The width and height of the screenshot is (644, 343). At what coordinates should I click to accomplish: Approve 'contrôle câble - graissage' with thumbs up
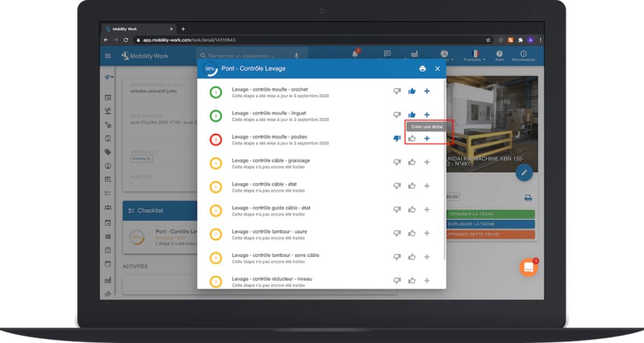412,162
